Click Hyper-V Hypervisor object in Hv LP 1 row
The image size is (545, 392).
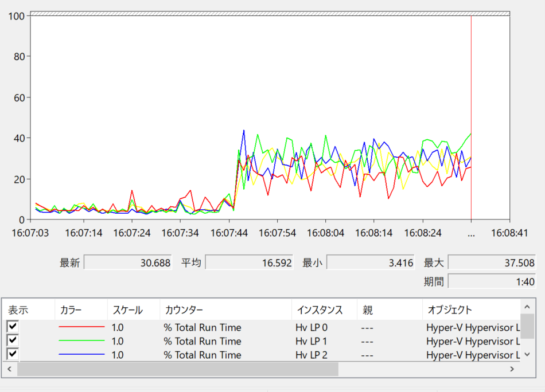pos(473,342)
